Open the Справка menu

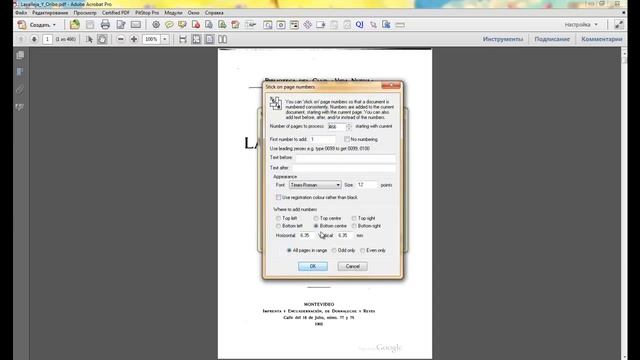[x=214, y=13]
